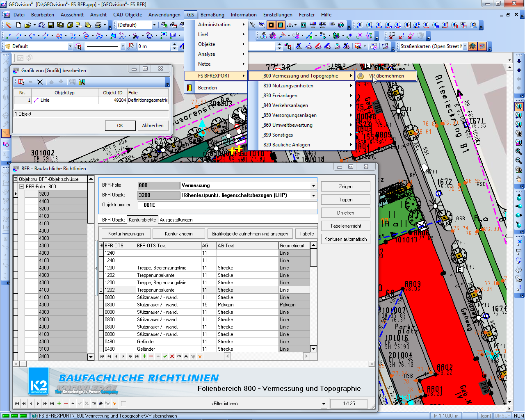Image resolution: width=525 pixels, height=420 pixels.
Task: Click the Drucken button
Action: pyautogui.click(x=346, y=213)
